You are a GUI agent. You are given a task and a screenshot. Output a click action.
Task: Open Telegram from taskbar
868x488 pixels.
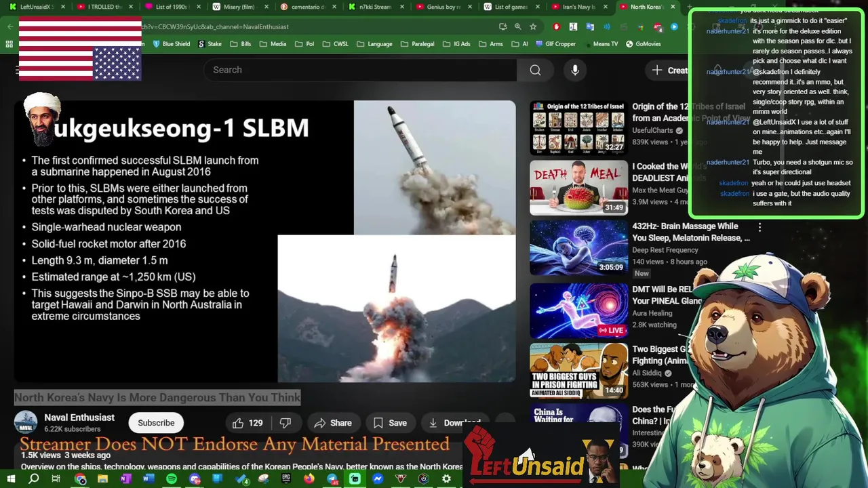tap(332, 479)
